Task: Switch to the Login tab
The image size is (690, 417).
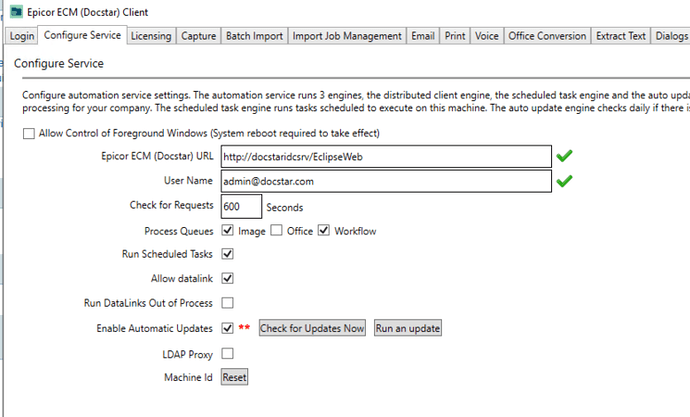Action: coord(22,36)
